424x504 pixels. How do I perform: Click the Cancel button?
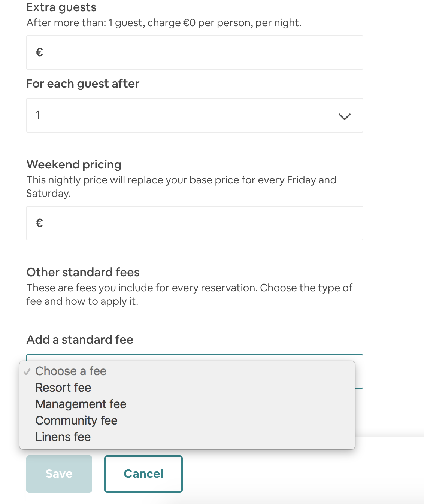click(143, 474)
